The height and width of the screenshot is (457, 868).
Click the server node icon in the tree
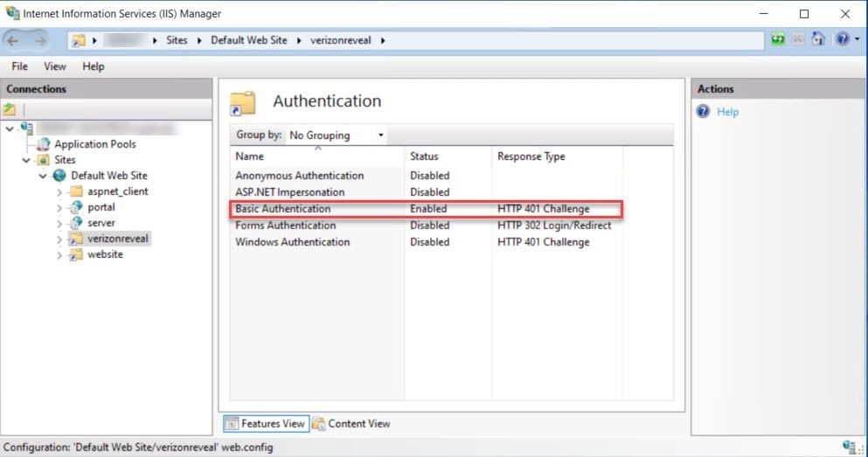click(x=26, y=128)
